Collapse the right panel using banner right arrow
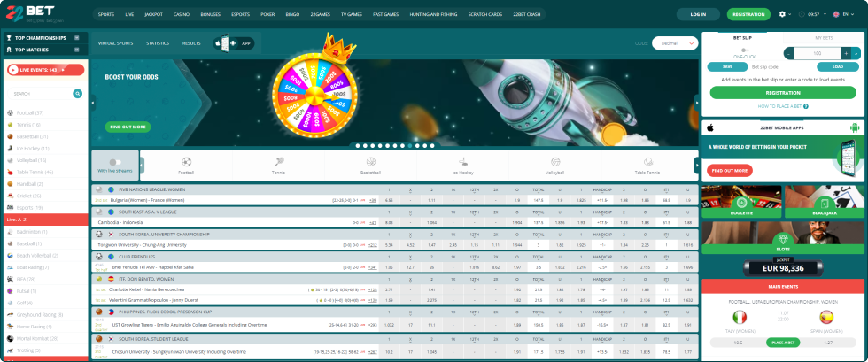This screenshot has width=868, height=362. click(696, 103)
